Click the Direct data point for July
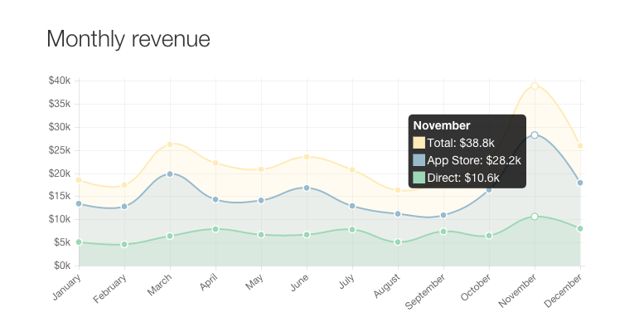This screenshot has height=332, width=644. click(x=352, y=230)
